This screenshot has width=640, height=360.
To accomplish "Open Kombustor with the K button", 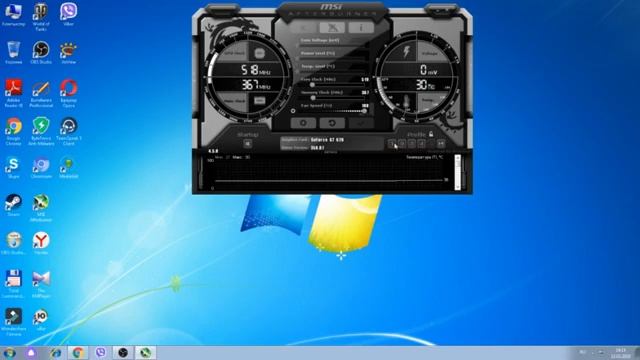I will click(x=304, y=28).
